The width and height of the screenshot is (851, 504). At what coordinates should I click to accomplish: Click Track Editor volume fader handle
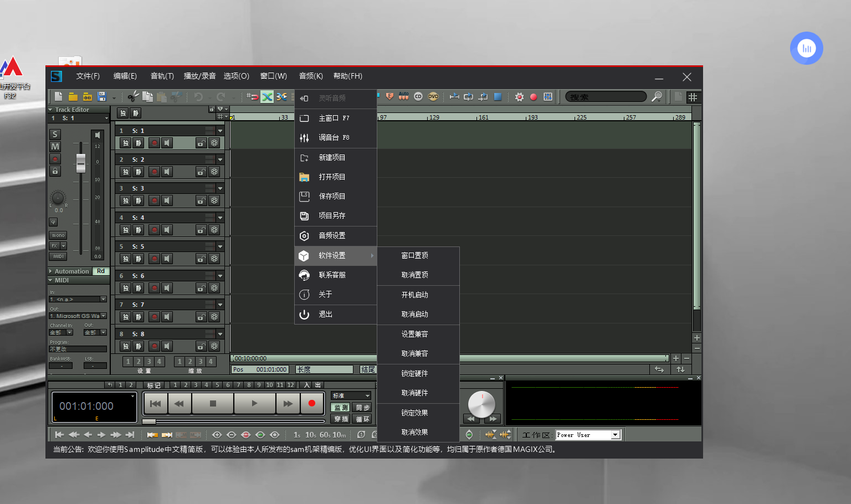(81, 163)
